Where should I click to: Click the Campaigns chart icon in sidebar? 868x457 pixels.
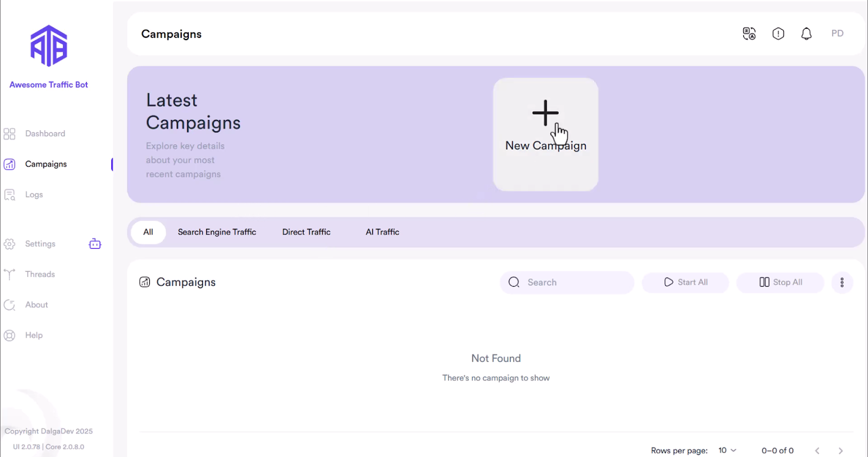pyautogui.click(x=9, y=164)
